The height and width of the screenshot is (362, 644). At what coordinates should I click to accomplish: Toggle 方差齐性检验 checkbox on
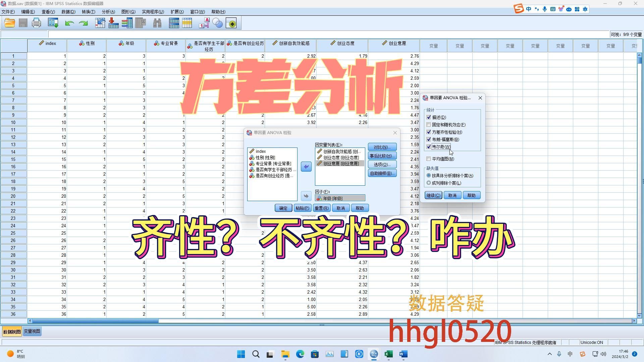click(428, 132)
